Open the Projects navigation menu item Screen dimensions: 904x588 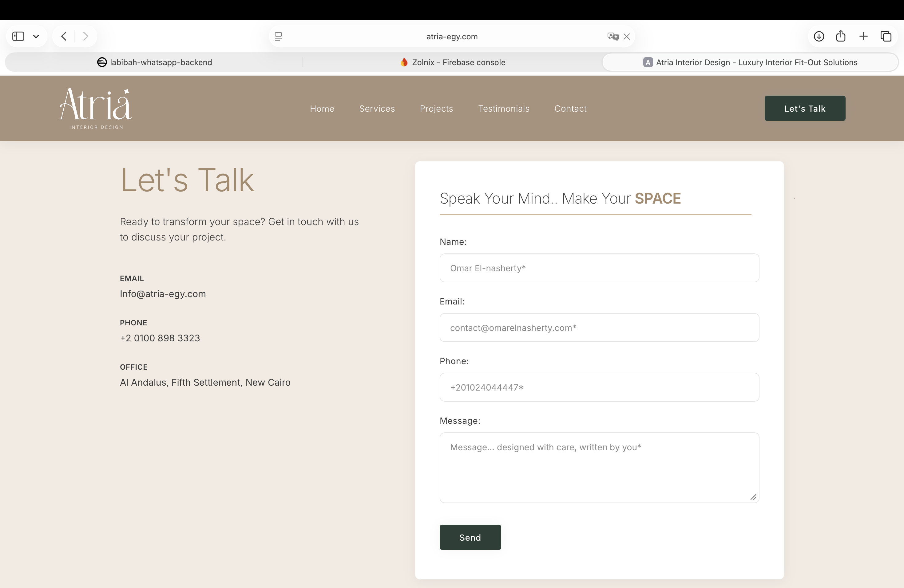click(436, 109)
